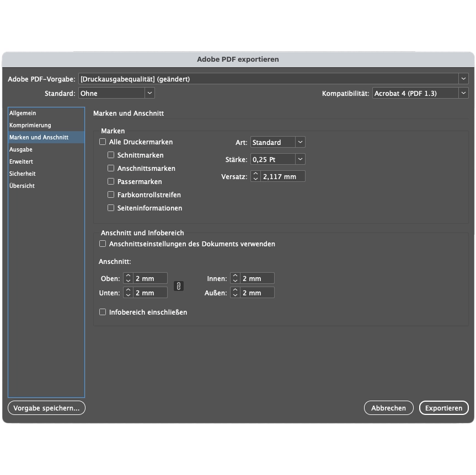
Task: Open the Erweitert section
Action: click(46, 161)
